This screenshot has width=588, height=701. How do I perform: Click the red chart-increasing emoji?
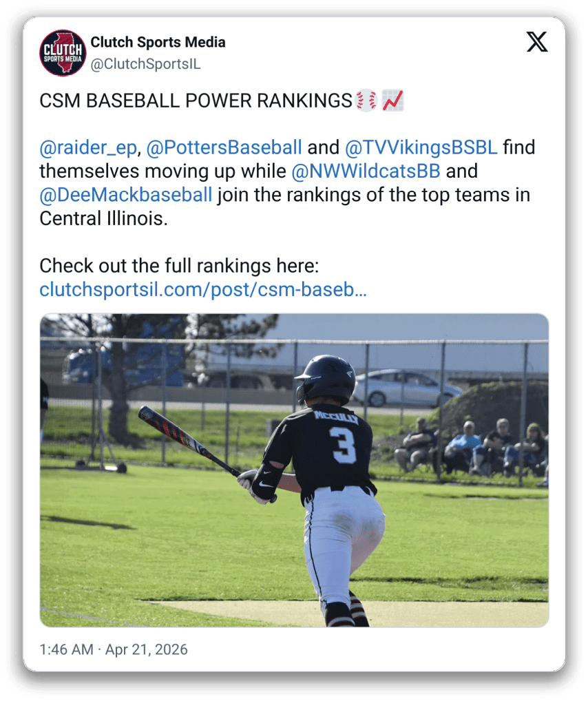(x=393, y=101)
